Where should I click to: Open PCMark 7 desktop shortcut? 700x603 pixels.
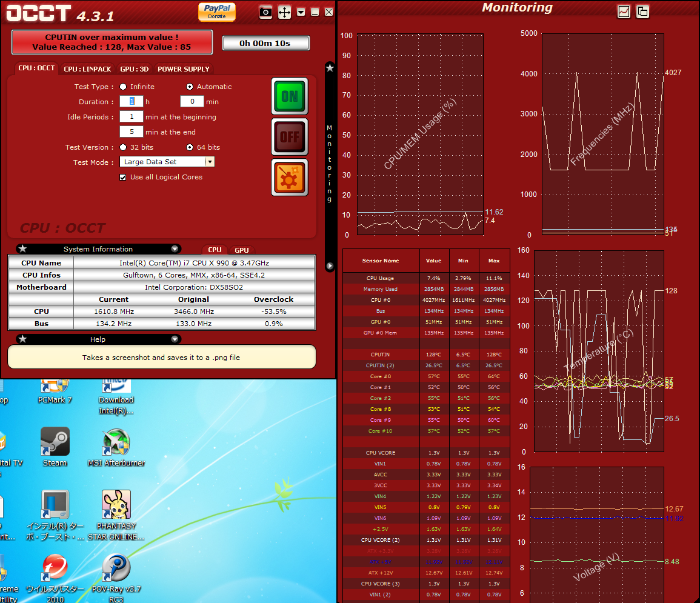55,391
